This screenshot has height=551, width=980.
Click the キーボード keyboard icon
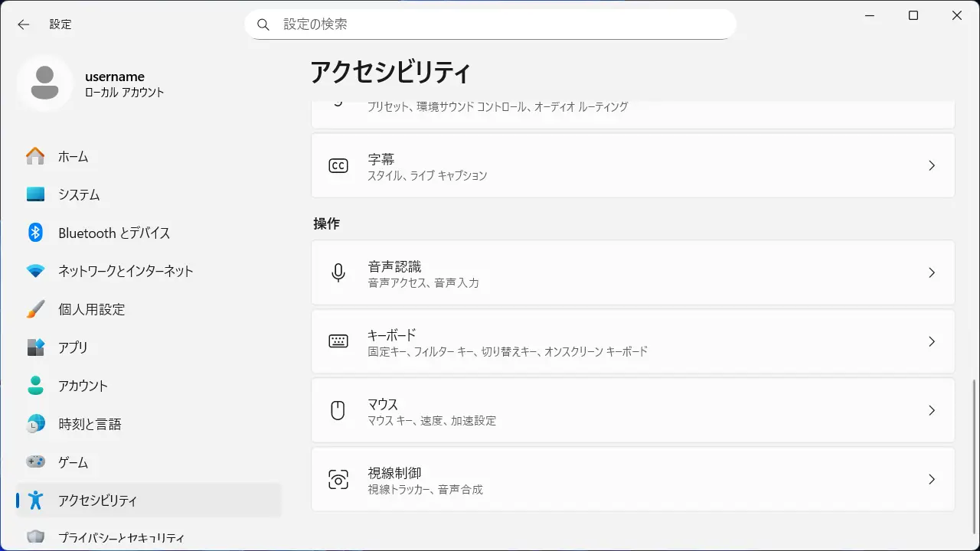point(338,342)
